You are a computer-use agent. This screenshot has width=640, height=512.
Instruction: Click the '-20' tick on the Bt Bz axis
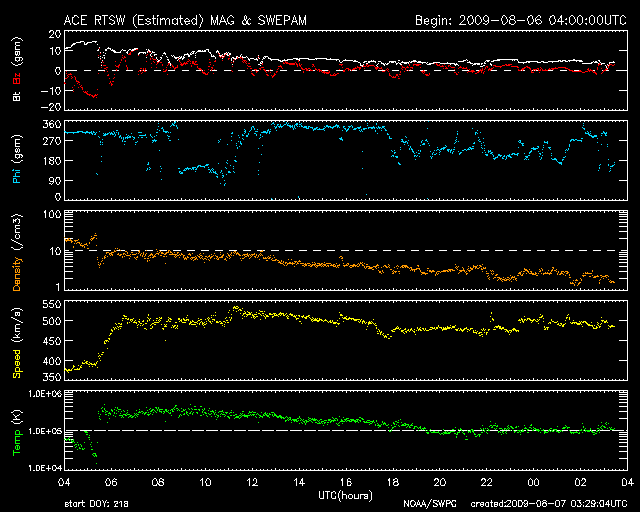pyautogui.click(x=51, y=107)
